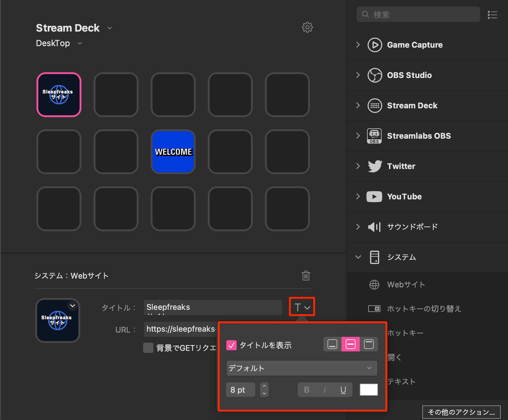508x420 pixels.
Task: Switch the action list view mode
Action: coord(492,15)
